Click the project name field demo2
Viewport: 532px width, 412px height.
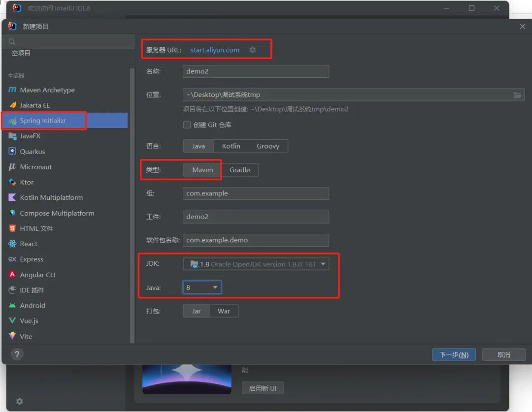(x=256, y=71)
